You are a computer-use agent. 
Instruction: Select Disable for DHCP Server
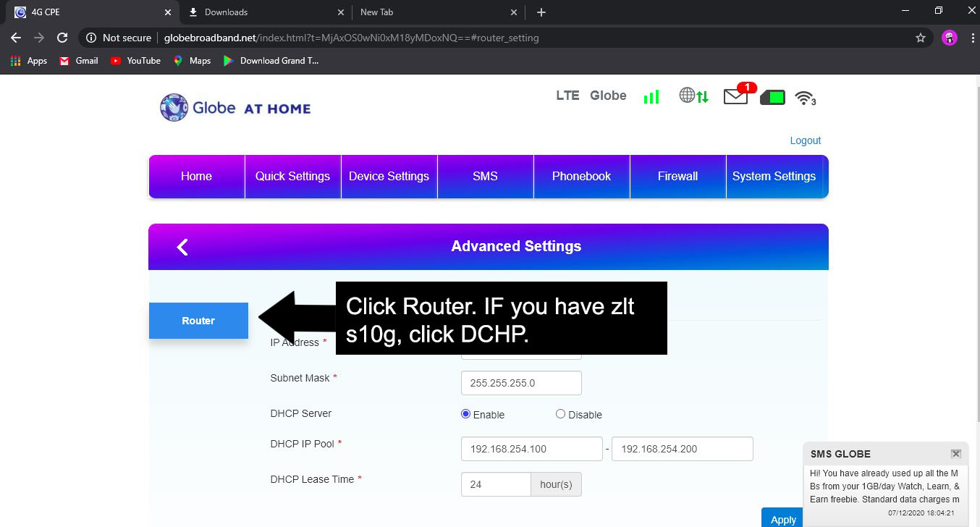pos(560,414)
